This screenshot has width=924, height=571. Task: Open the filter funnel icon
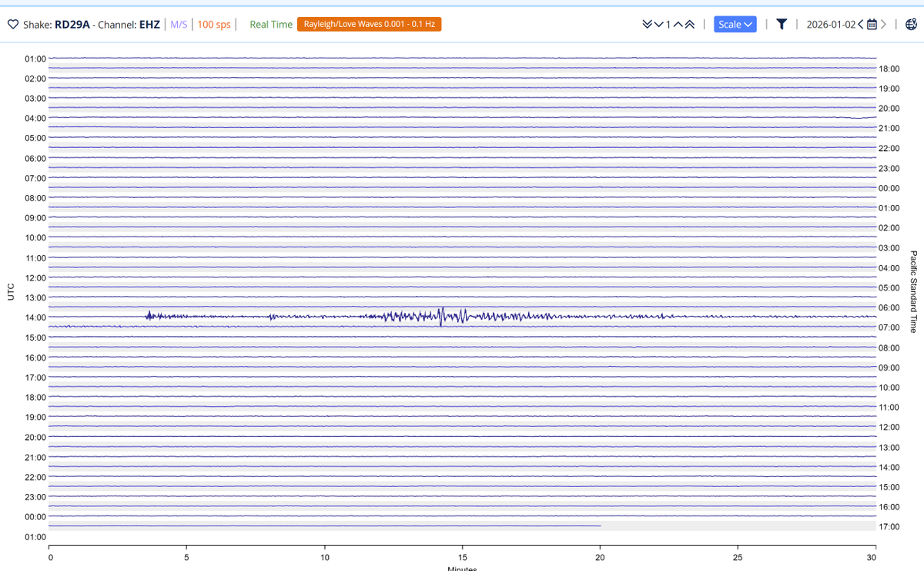[x=782, y=25]
